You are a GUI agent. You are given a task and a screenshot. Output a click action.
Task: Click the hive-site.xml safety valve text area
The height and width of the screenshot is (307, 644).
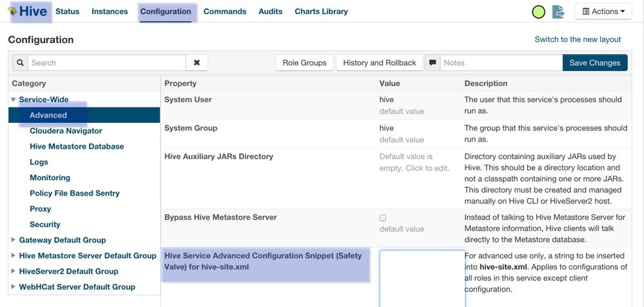tap(422, 278)
